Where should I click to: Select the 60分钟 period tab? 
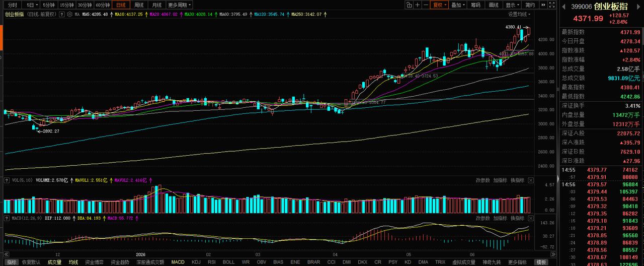(x=103, y=5)
